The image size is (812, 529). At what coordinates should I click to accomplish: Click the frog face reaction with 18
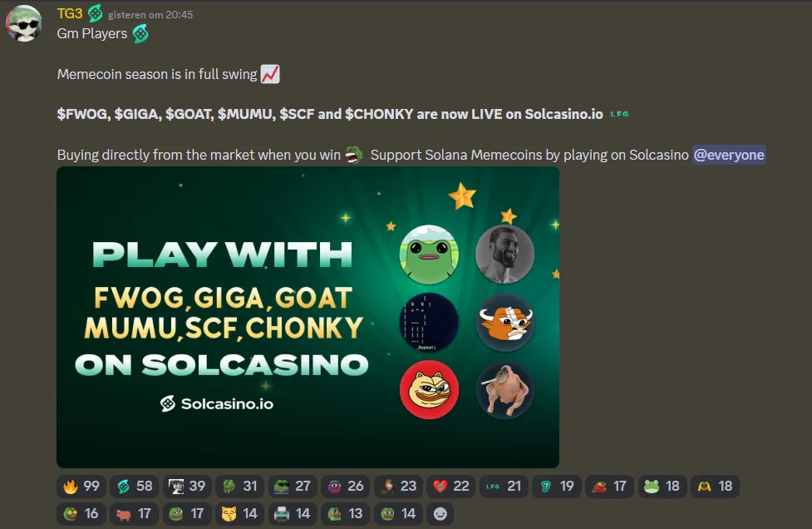(662, 486)
